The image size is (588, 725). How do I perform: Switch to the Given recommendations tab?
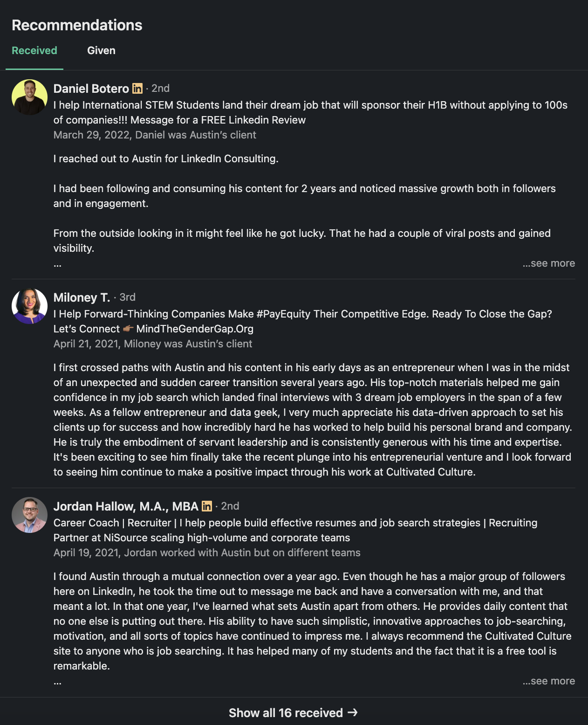pos(101,50)
